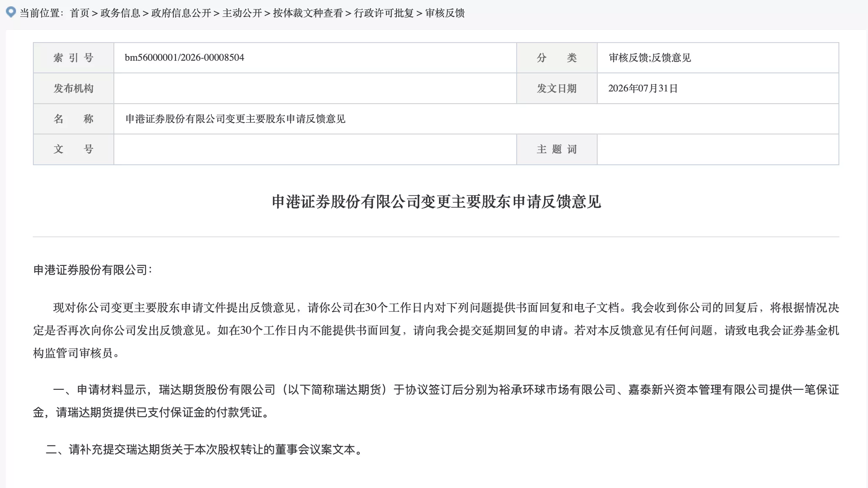Select 审核反馈 breadcrumb item
This screenshot has height=488, width=868.
pos(445,13)
